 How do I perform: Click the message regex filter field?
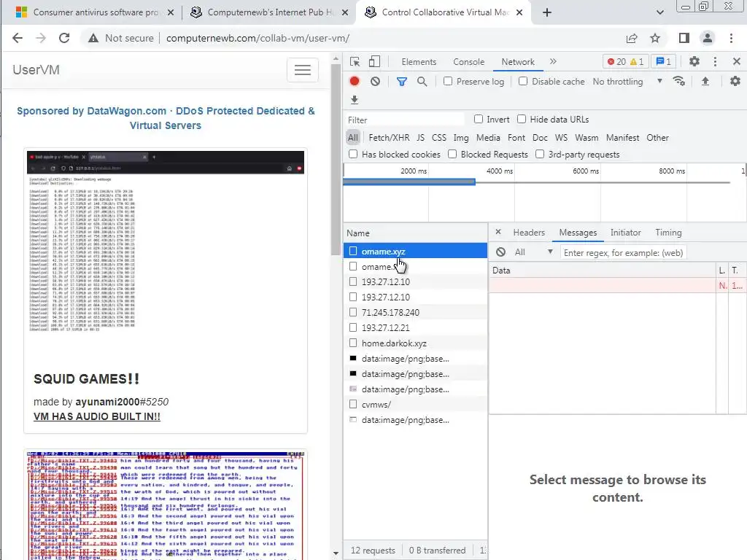click(x=623, y=252)
